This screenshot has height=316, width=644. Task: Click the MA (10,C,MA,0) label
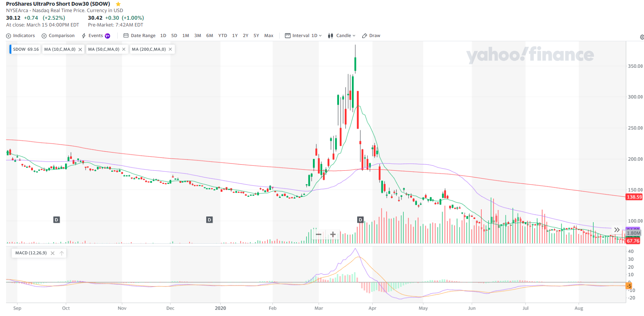60,49
